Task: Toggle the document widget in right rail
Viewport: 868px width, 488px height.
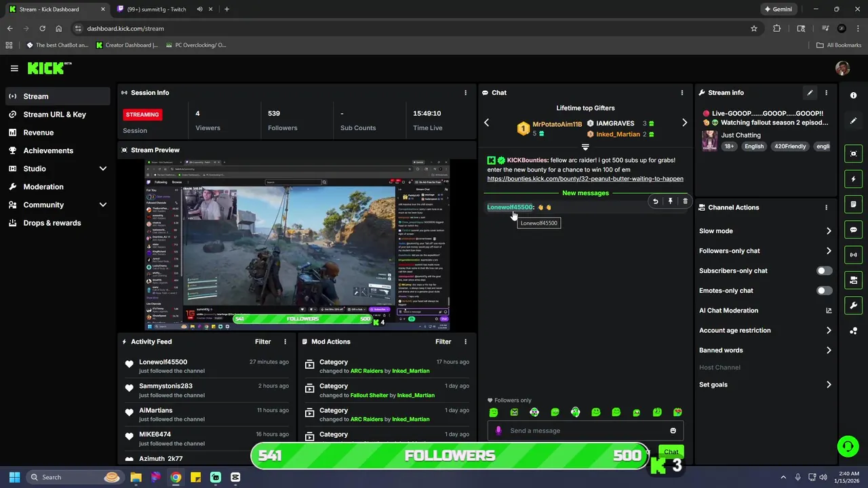Action: pos(853,204)
